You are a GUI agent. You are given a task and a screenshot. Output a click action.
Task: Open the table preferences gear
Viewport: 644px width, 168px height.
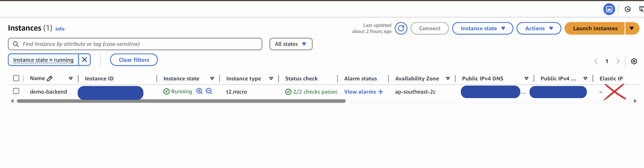point(634,61)
